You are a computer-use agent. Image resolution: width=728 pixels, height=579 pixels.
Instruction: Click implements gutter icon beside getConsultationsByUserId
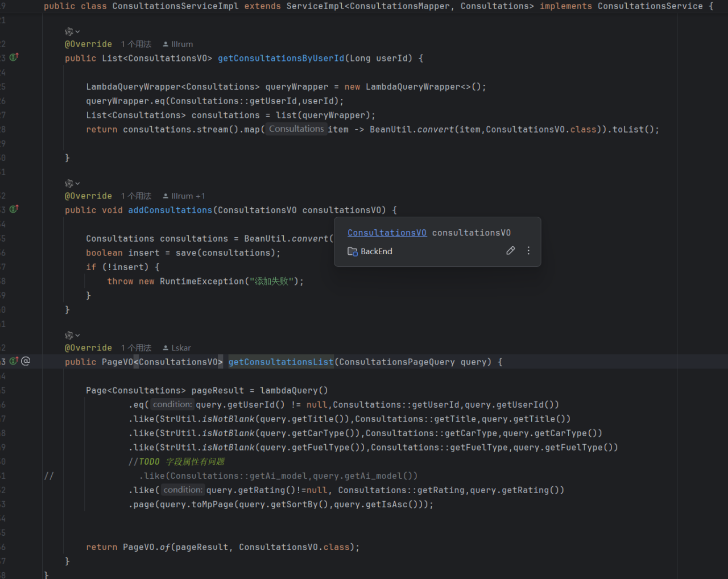click(x=14, y=57)
